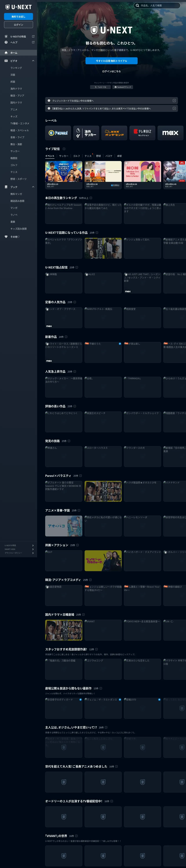Open 韓流・アジア in the video menu
Screen dimensions: 186x868
pos(17,96)
